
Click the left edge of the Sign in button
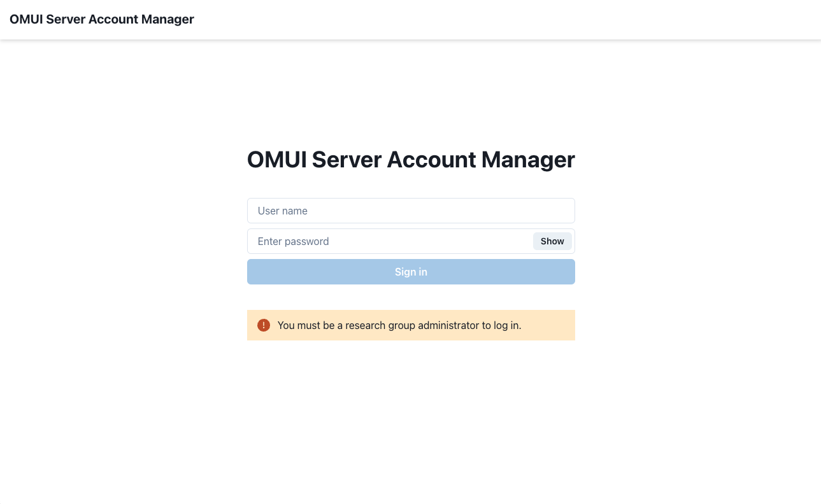[255, 272]
